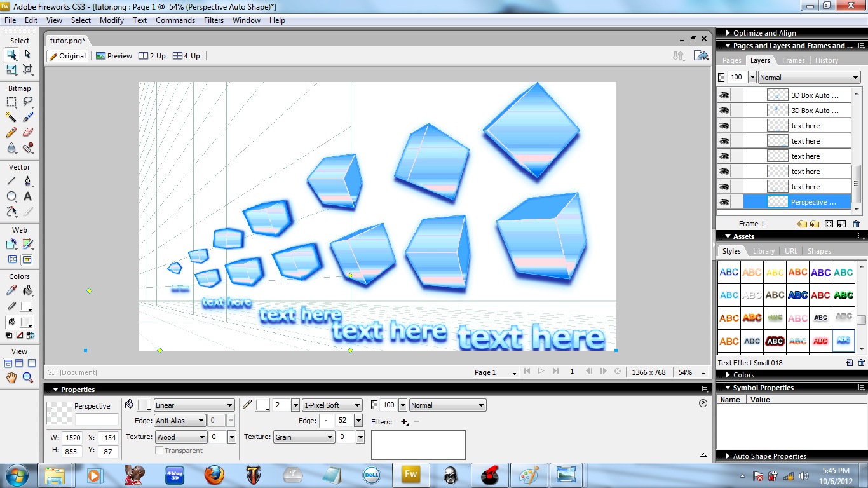Select the Eraser tool
The image size is (868, 488).
click(x=27, y=132)
